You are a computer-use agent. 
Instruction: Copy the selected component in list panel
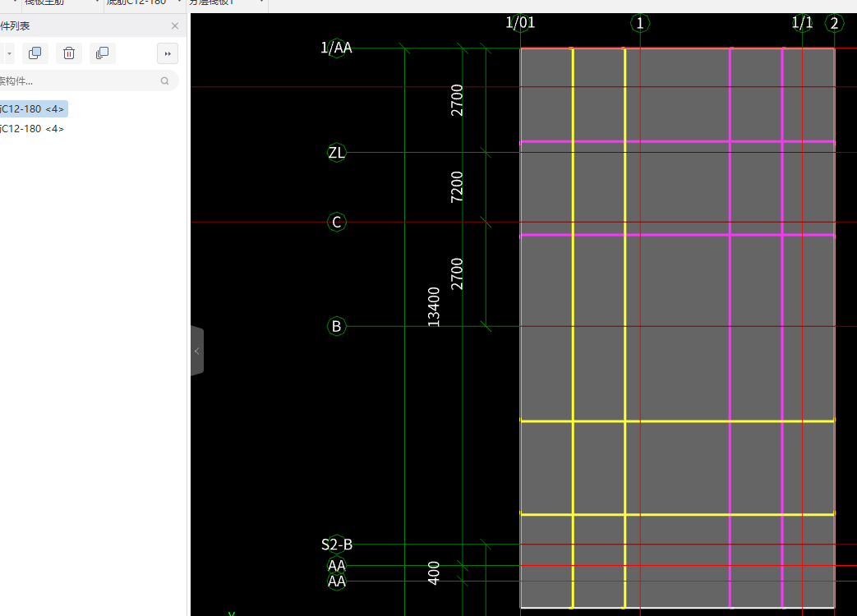pos(35,53)
